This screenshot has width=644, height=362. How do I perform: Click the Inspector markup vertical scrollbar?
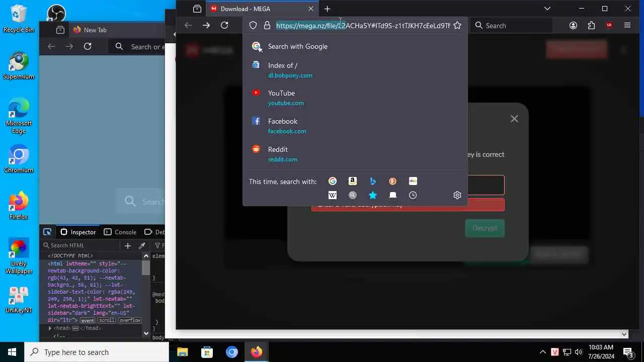click(146, 294)
